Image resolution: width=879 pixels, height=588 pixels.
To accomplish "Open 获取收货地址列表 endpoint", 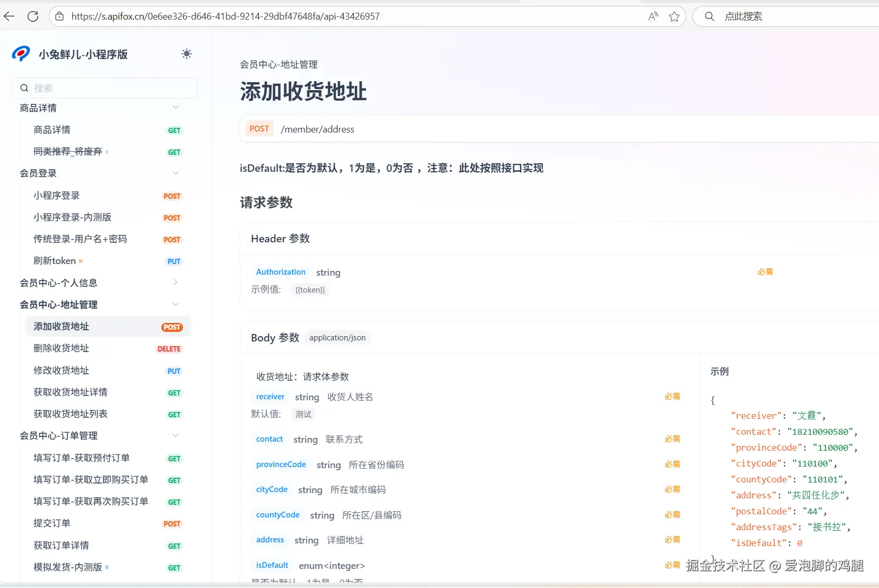I will pos(108,414).
